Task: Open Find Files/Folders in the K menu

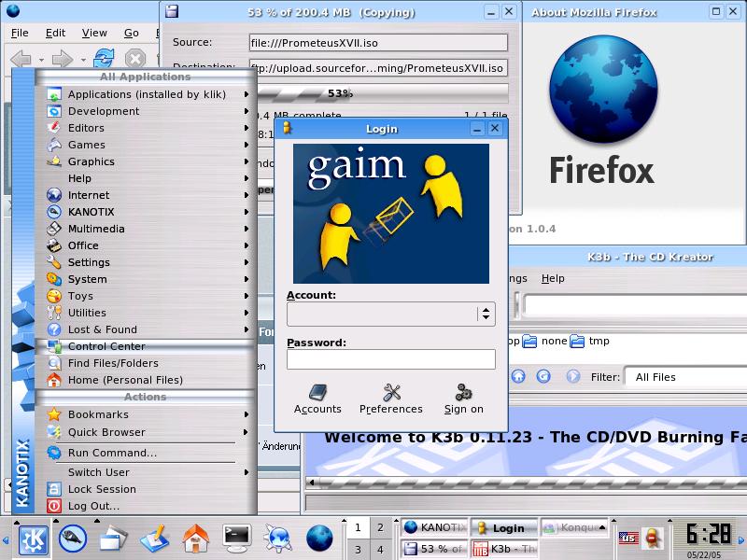Action: (146, 363)
